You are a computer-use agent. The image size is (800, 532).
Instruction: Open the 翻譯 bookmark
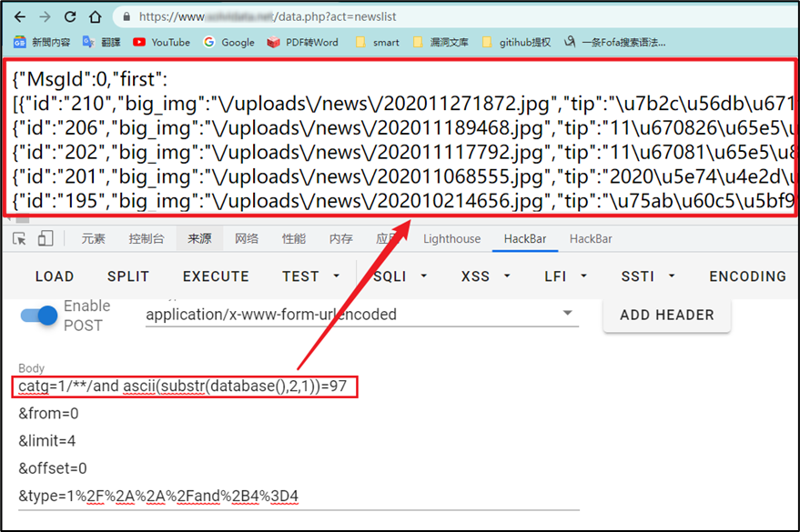tap(102, 43)
